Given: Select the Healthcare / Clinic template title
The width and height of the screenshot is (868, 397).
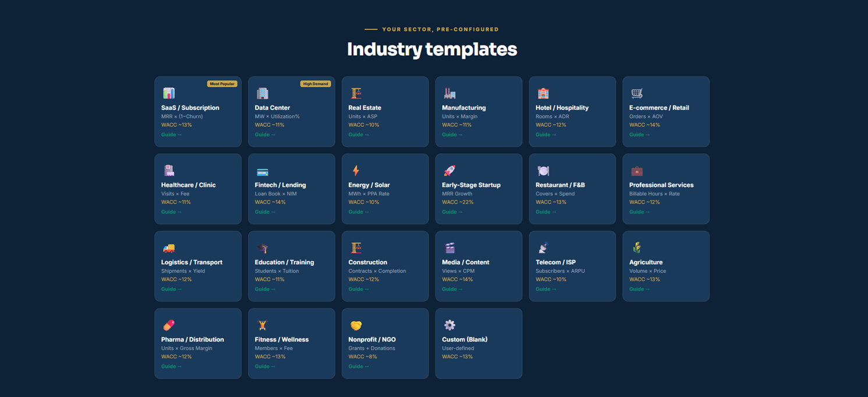Looking at the screenshot, I should tap(188, 185).
